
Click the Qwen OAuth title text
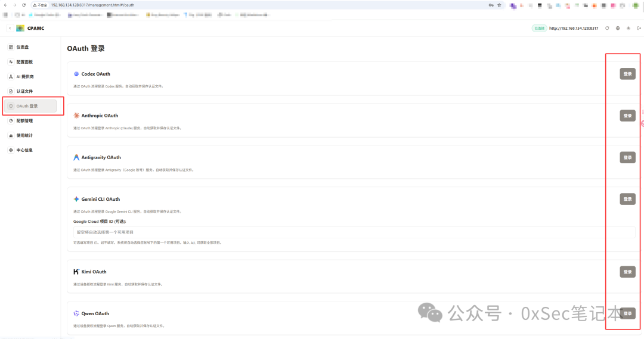click(x=95, y=313)
